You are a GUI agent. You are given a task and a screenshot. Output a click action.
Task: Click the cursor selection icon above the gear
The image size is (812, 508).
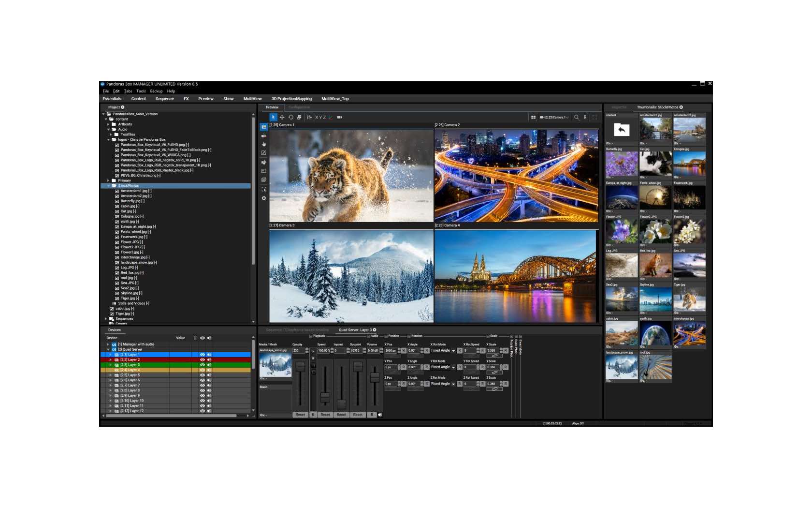click(264, 189)
